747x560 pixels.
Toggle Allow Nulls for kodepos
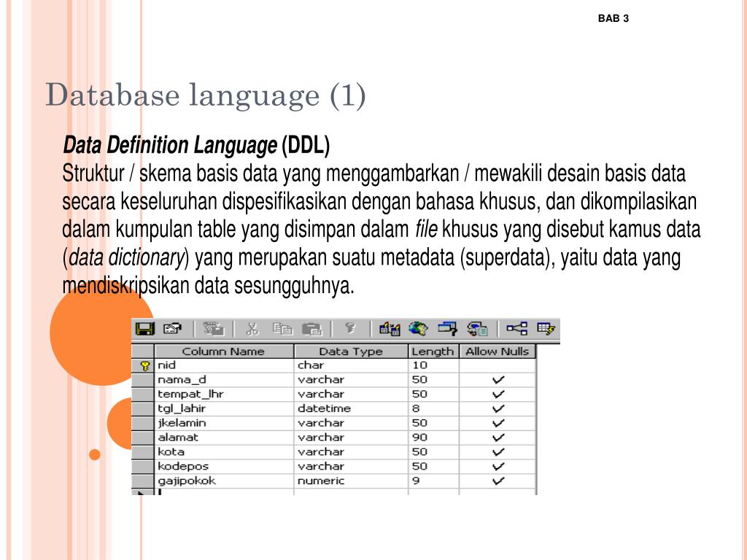point(498,466)
